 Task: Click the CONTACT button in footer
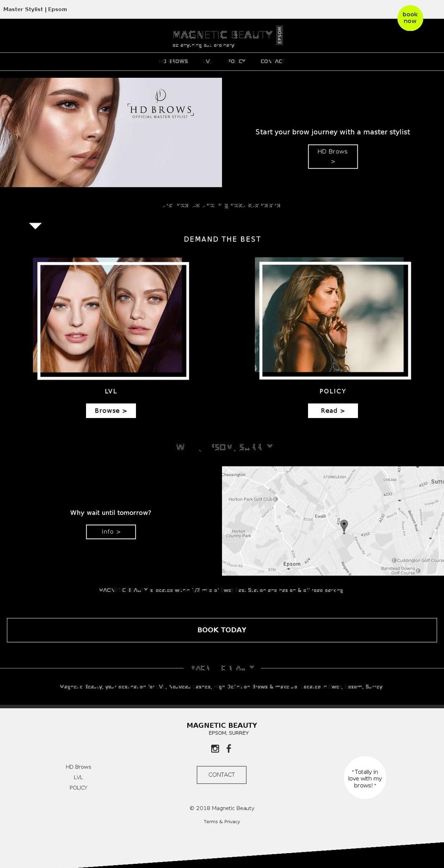coord(222,775)
